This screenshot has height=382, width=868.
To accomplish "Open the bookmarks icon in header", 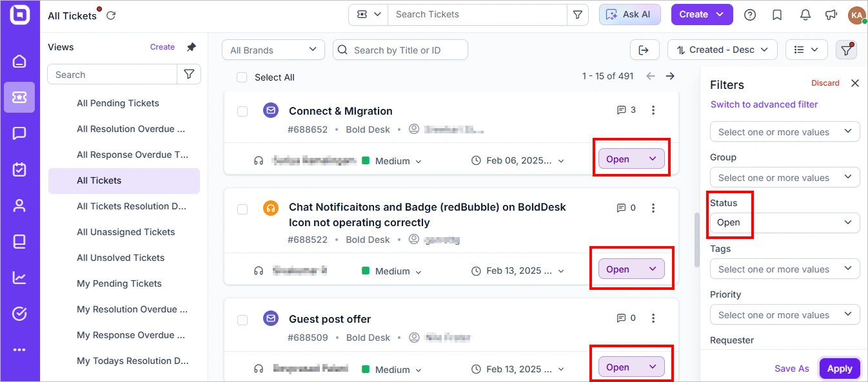I will point(777,14).
